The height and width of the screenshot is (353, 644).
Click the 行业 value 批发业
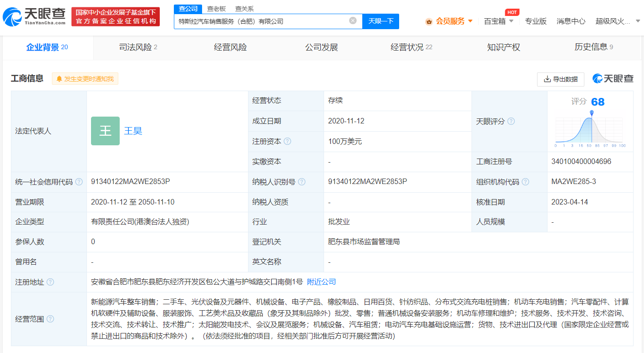(339, 222)
